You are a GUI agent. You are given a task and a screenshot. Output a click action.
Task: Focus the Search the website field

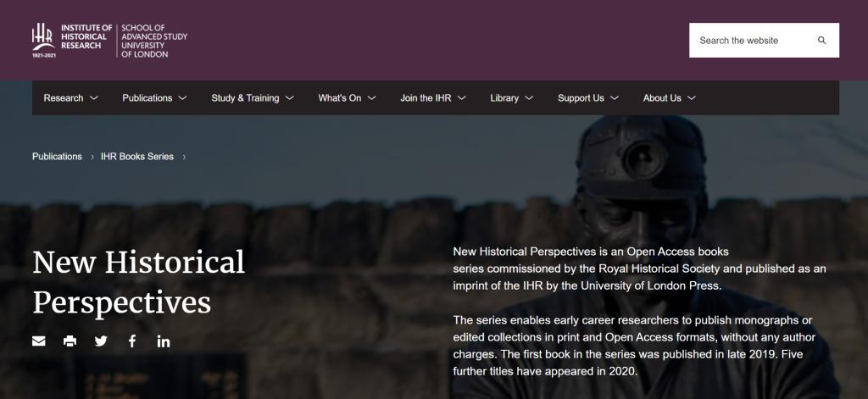click(750, 41)
